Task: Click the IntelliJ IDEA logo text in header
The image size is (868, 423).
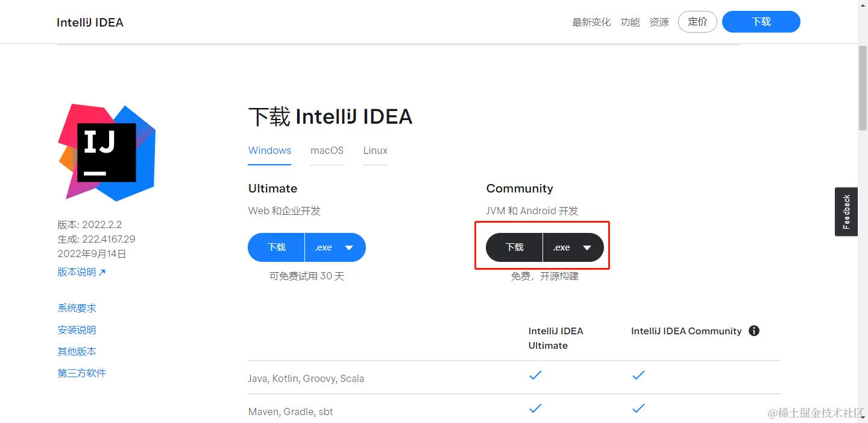Action: (x=90, y=22)
